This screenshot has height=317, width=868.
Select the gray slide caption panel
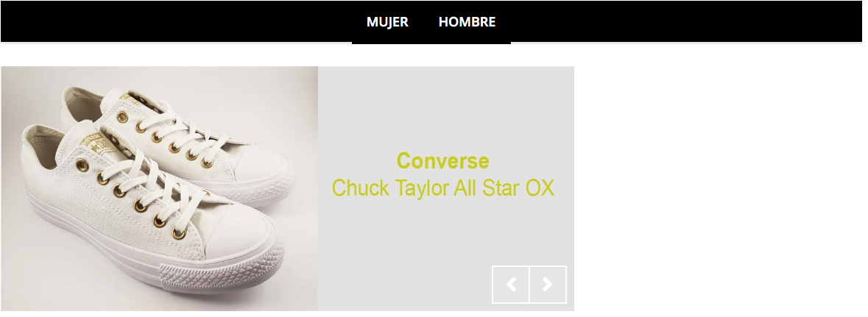[x=446, y=188]
